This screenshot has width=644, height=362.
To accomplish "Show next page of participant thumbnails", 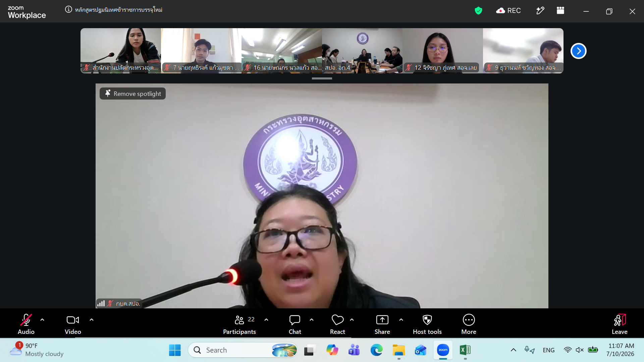I will (579, 51).
